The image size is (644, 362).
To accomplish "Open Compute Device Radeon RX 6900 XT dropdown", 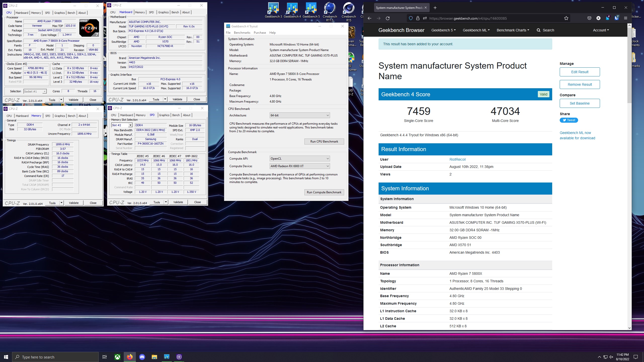I will pyautogui.click(x=299, y=166).
